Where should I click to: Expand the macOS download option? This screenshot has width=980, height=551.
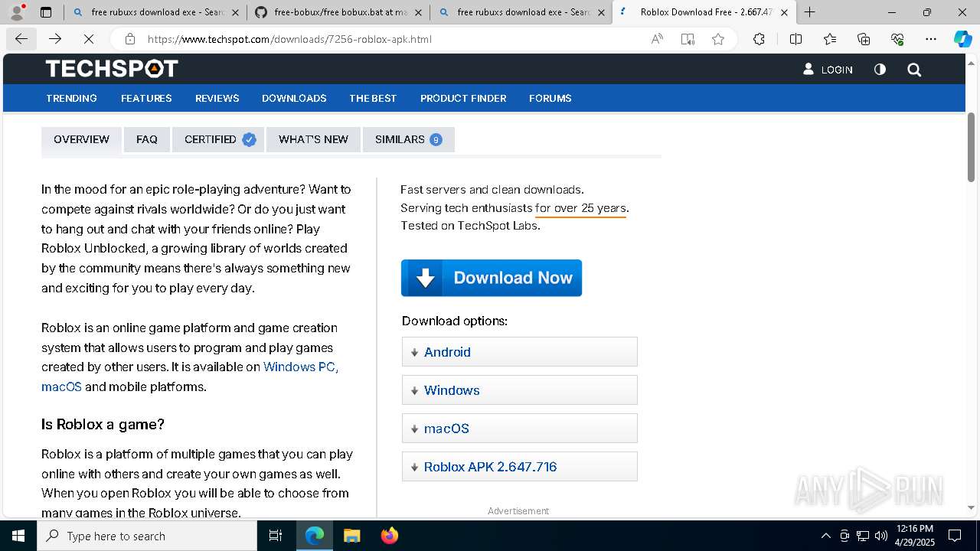click(519, 429)
